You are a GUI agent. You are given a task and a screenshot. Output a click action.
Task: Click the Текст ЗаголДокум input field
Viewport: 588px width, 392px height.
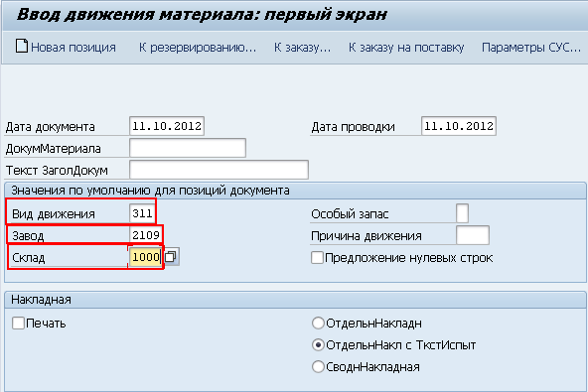(219, 170)
